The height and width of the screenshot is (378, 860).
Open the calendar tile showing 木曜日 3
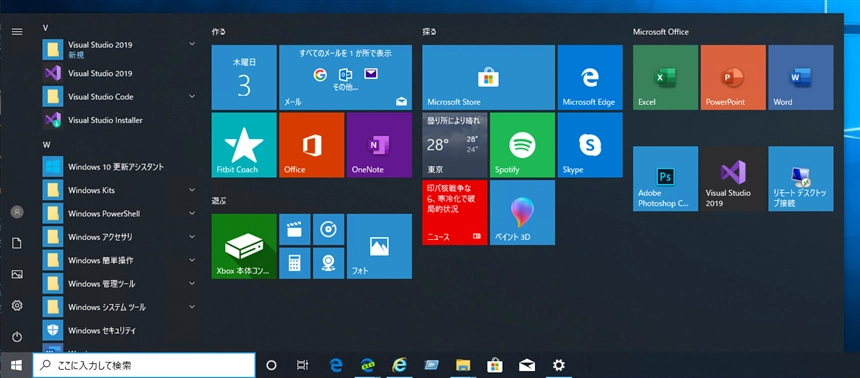(244, 77)
